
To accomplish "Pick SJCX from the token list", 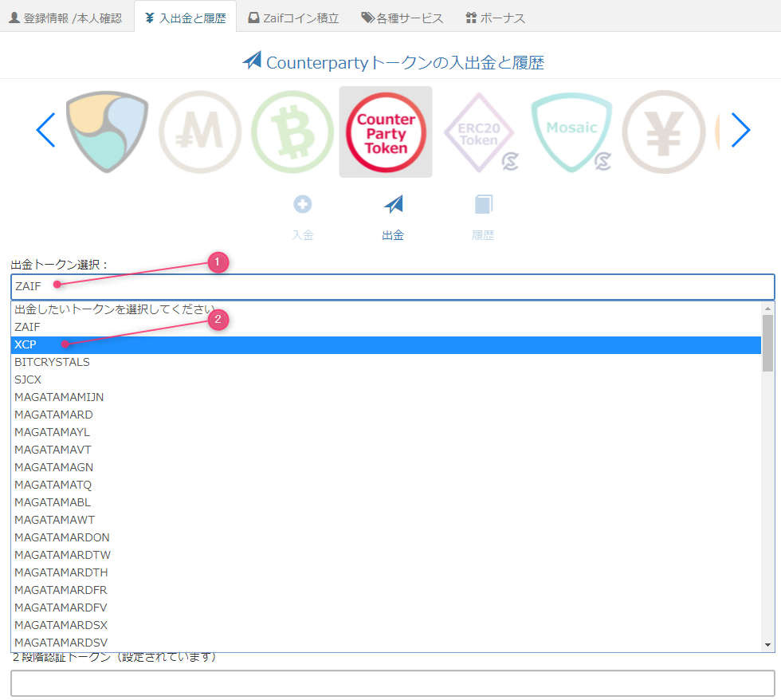I will [386, 379].
